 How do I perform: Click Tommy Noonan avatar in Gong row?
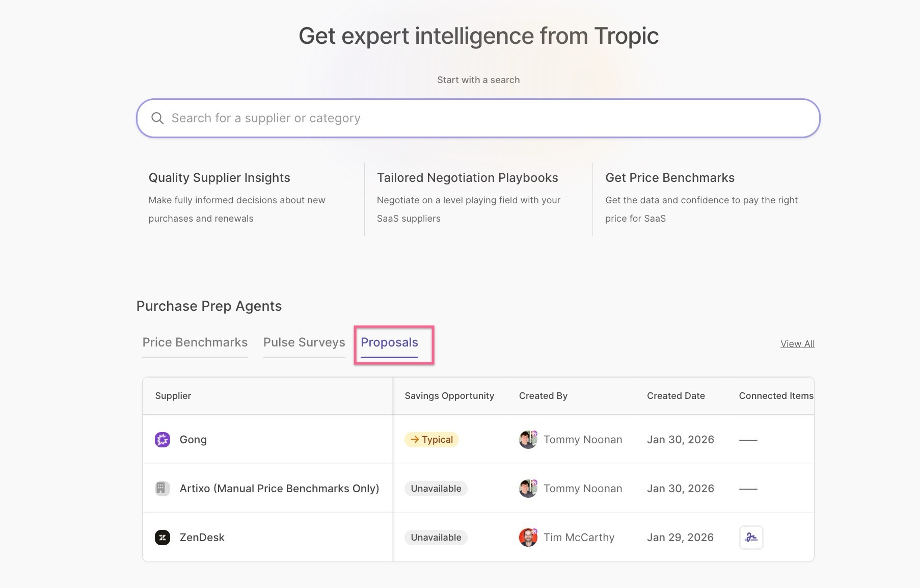pos(528,439)
